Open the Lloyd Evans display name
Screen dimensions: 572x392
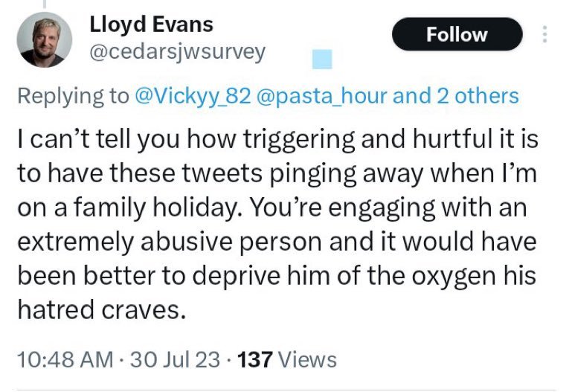[151, 25]
